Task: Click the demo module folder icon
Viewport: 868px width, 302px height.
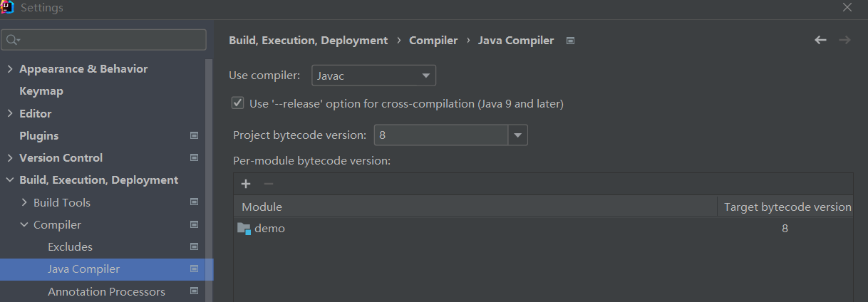Action: pos(244,229)
